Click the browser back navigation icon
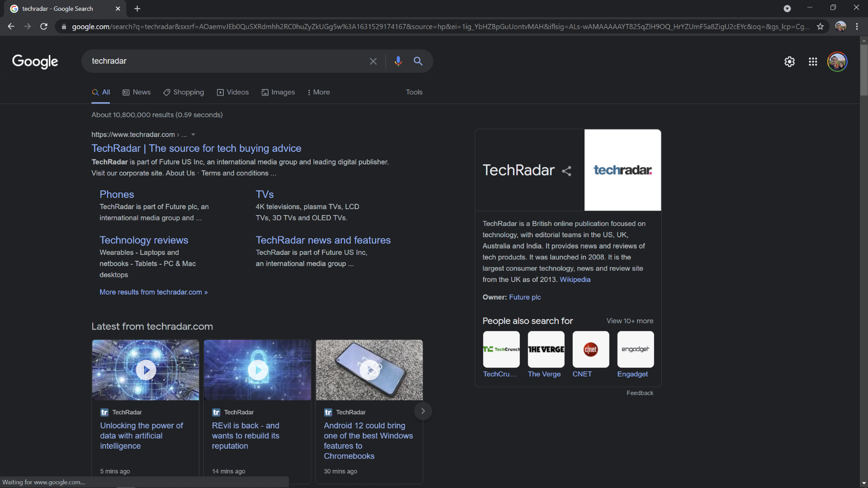This screenshot has height=488, width=868. point(11,27)
